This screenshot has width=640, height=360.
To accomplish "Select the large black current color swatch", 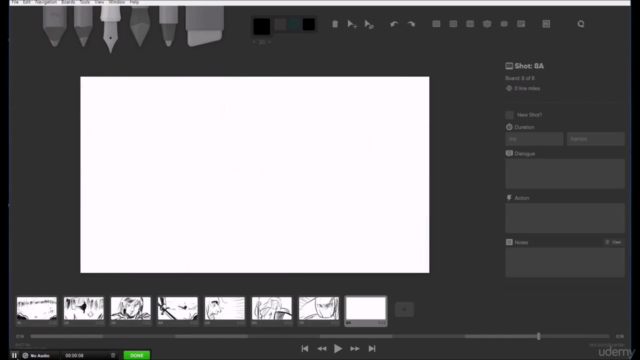I will 262,26.
